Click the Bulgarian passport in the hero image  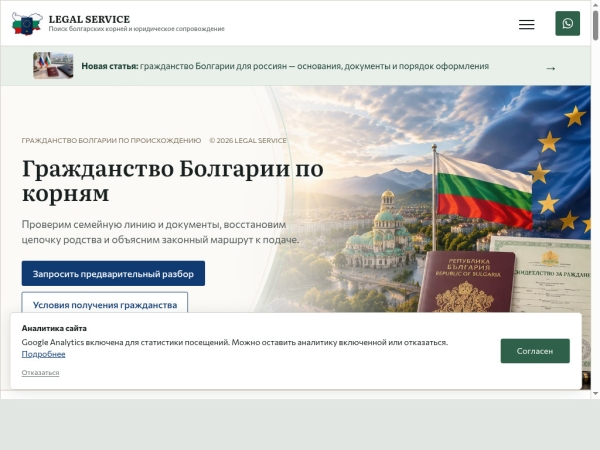coord(467,282)
